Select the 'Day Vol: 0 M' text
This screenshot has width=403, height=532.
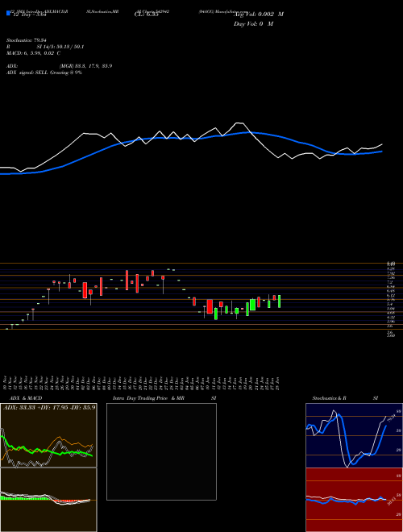click(253, 23)
